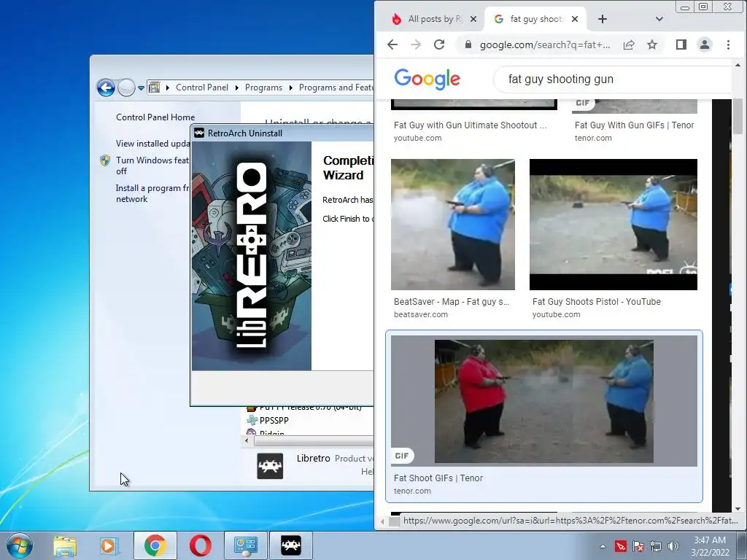Expand arrow after Programs breadcrumb
The height and width of the screenshot is (560, 747).
(290, 87)
